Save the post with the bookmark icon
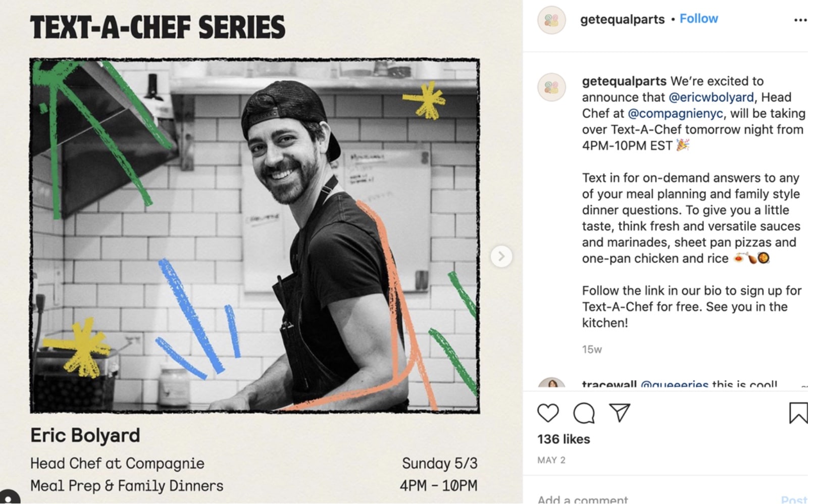The width and height of the screenshot is (820, 504). 798,413
